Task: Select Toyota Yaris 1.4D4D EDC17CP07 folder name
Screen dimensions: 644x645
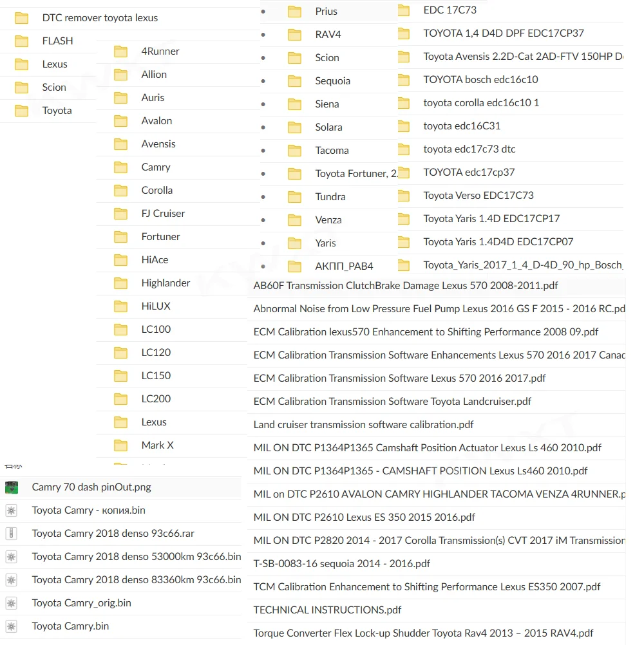Action: 498,242
